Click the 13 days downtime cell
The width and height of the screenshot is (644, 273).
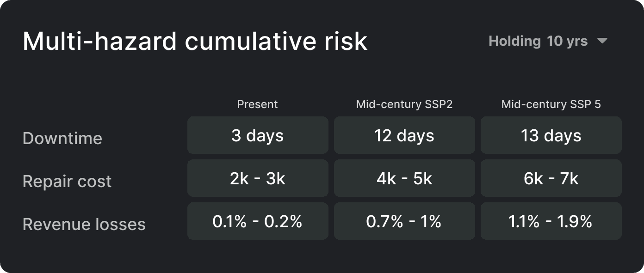(x=551, y=135)
